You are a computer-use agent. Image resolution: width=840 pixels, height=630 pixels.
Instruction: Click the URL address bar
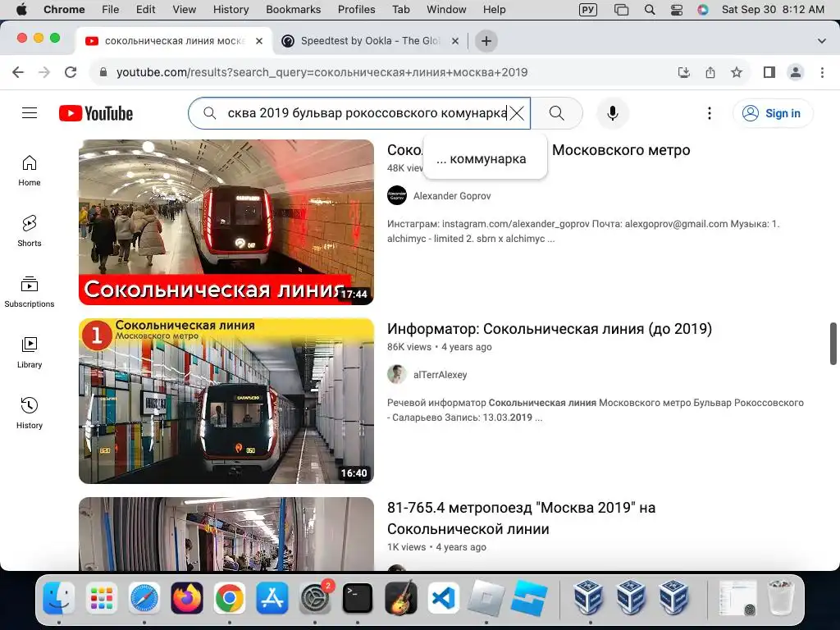coord(322,72)
